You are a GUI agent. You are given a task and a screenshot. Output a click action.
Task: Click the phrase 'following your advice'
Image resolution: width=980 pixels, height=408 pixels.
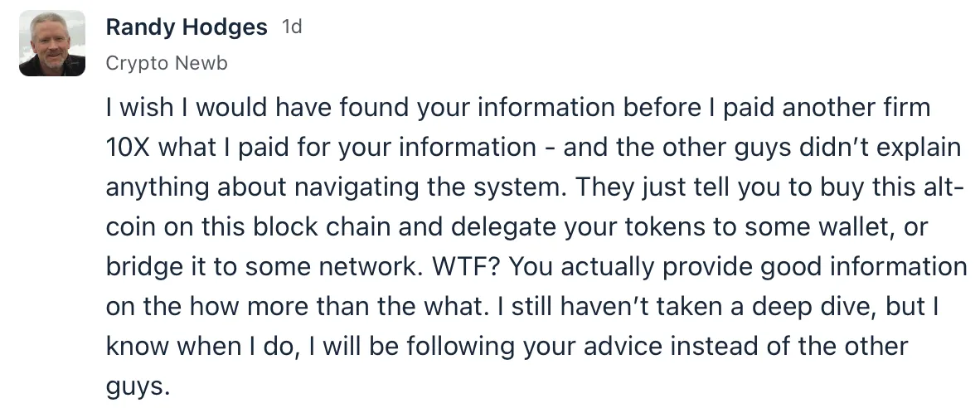click(x=535, y=347)
